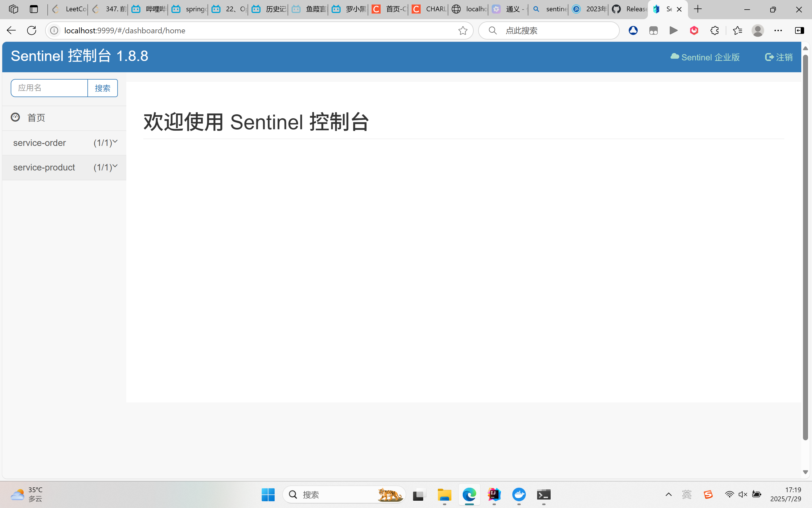The height and width of the screenshot is (508, 812).
Task: Reload the page with refresh icon
Action: coord(32,30)
